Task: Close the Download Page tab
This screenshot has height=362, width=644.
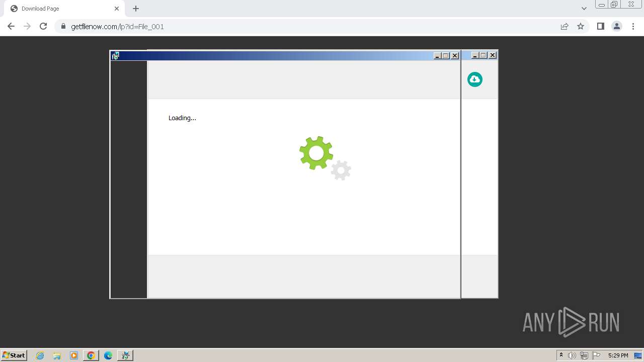Action: pos(117,9)
